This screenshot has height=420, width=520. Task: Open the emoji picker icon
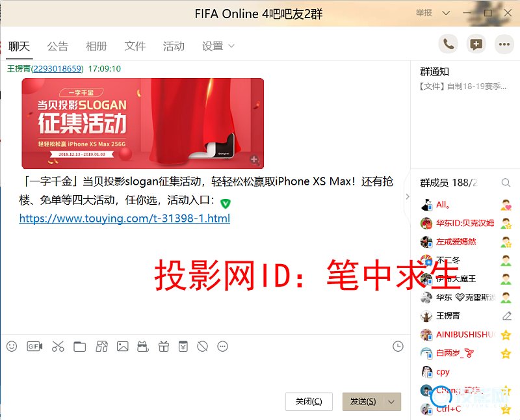pos(12,347)
